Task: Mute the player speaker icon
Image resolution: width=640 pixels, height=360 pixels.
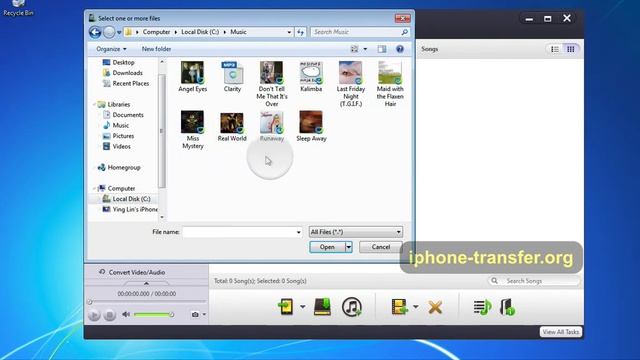Action: (126, 314)
